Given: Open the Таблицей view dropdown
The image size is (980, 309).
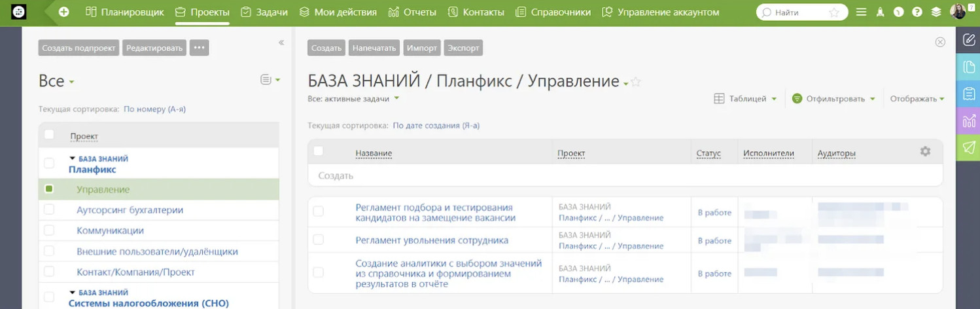Looking at the screenshot, I should 753,99.
